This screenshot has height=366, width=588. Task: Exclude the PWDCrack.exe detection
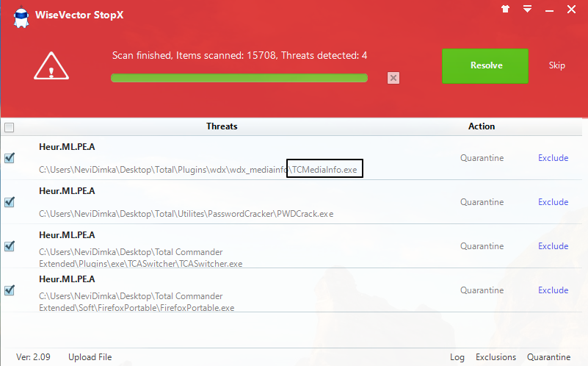[553, 202]
